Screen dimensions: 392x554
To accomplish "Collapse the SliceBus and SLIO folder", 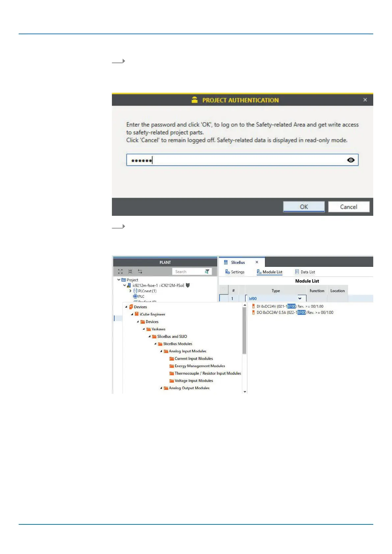I will pyautogui.click(x=149, y=337).
